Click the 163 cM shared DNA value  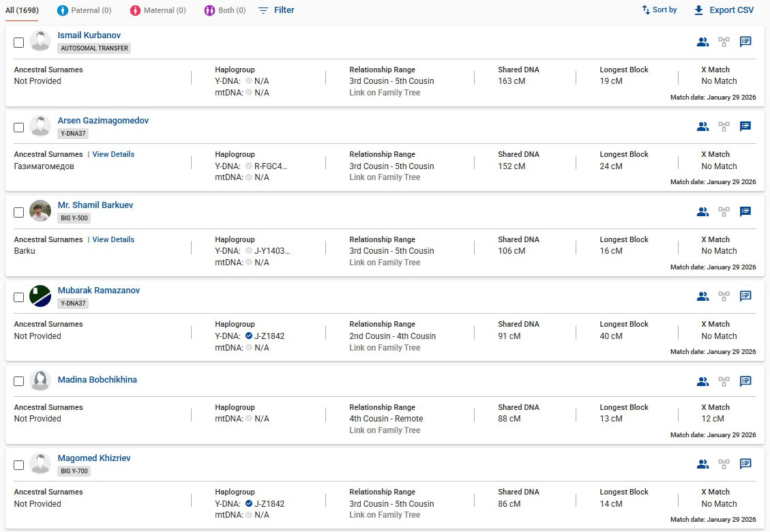point(512,81)
